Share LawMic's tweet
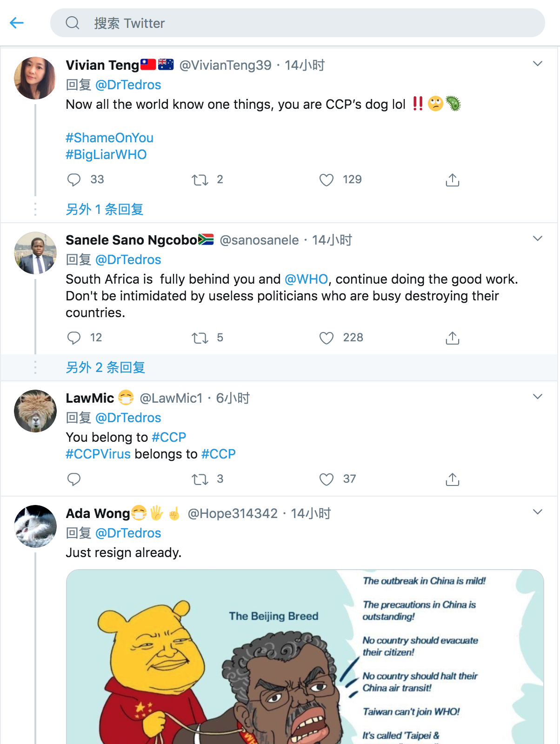 [452, 479]
